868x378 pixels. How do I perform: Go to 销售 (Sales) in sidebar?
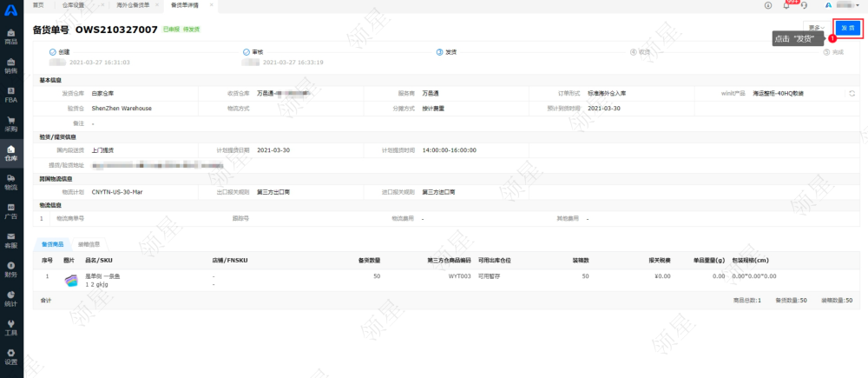pos(11,65)
